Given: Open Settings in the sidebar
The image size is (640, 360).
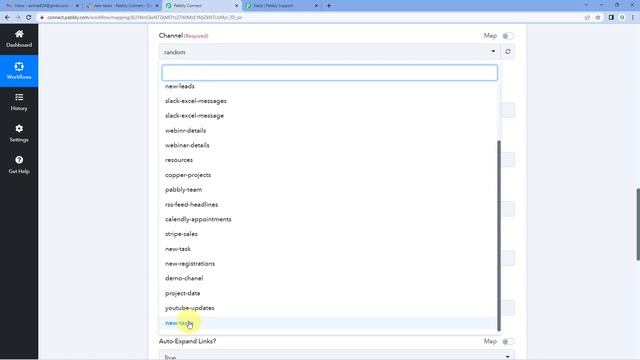Looking at the screenshot, I should 19,133.
